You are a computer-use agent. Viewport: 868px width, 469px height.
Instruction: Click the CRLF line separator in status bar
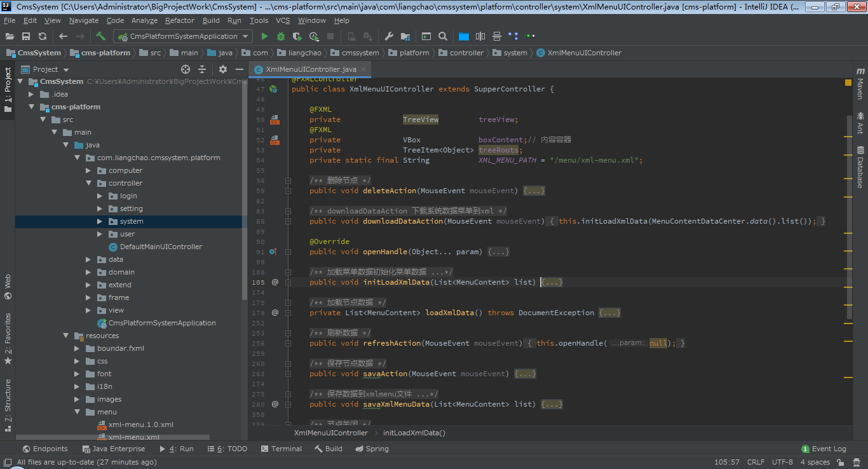tap(756, 462)
